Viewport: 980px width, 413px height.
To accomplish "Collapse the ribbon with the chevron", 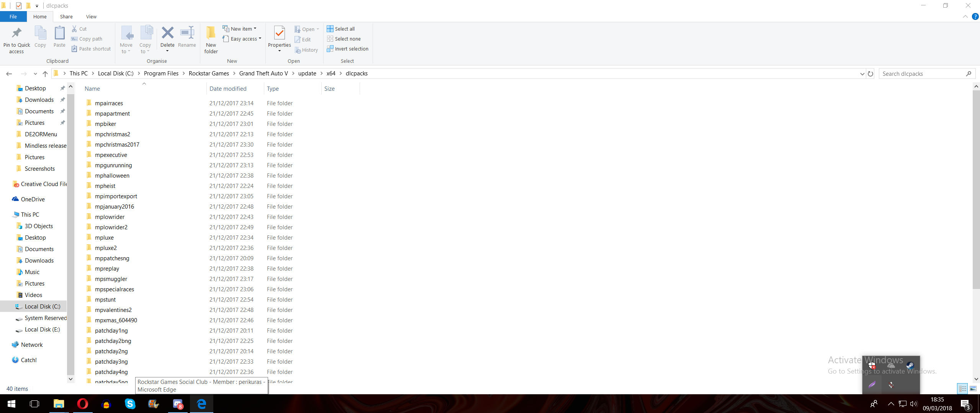I will 965,16.
